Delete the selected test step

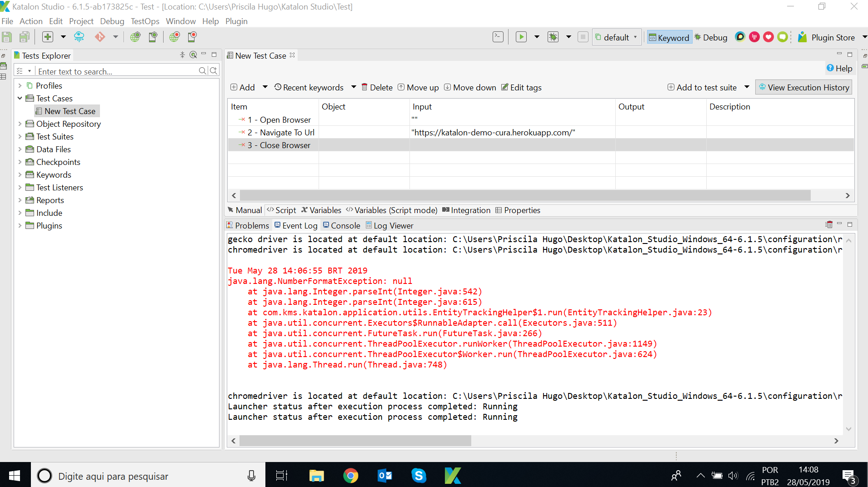pos(377,87)
